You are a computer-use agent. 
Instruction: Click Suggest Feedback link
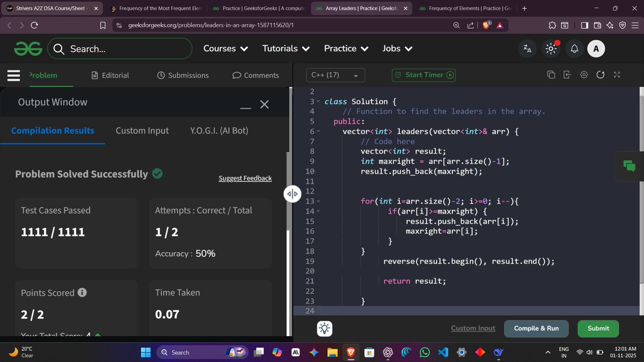point(245,178)
